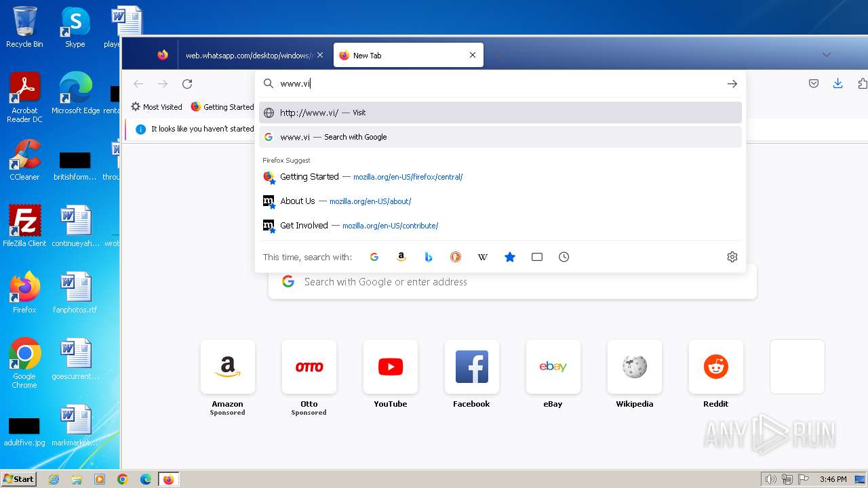Open File Explorer from taskbar

(x=77, y=479)
